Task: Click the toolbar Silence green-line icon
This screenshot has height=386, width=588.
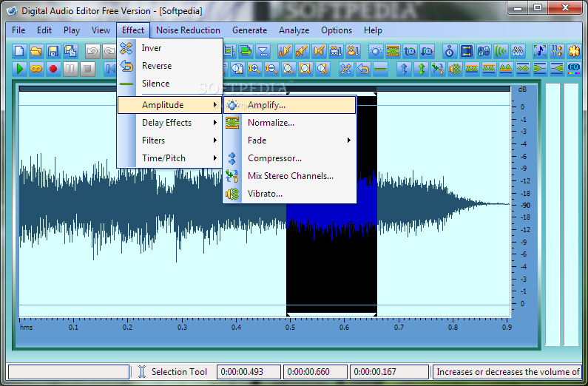Action: coord(380,69)
